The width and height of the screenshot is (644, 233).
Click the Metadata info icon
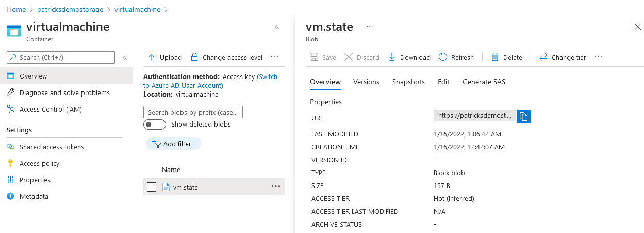click(10, 196)
